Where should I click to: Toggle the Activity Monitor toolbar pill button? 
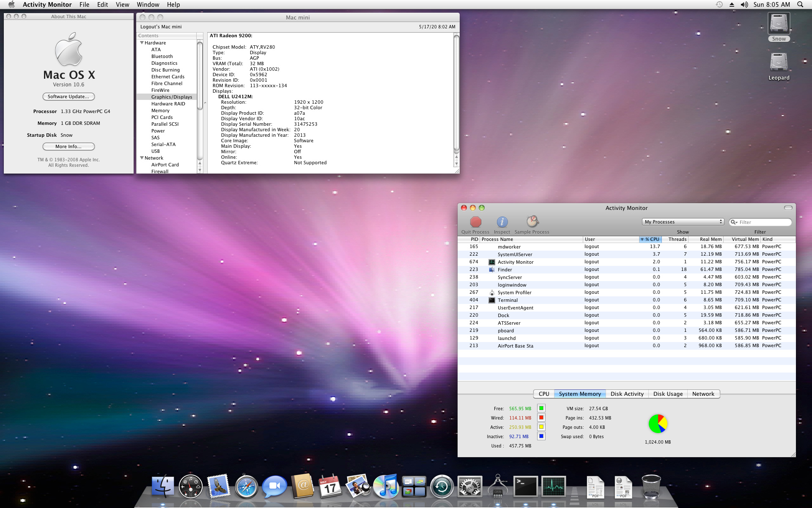coord(788,208)
